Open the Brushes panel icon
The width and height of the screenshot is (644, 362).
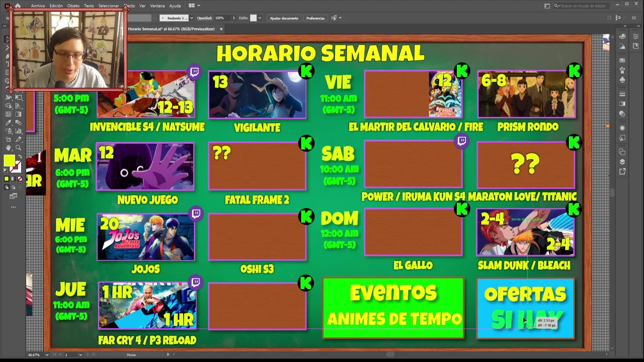pos(622,69)
